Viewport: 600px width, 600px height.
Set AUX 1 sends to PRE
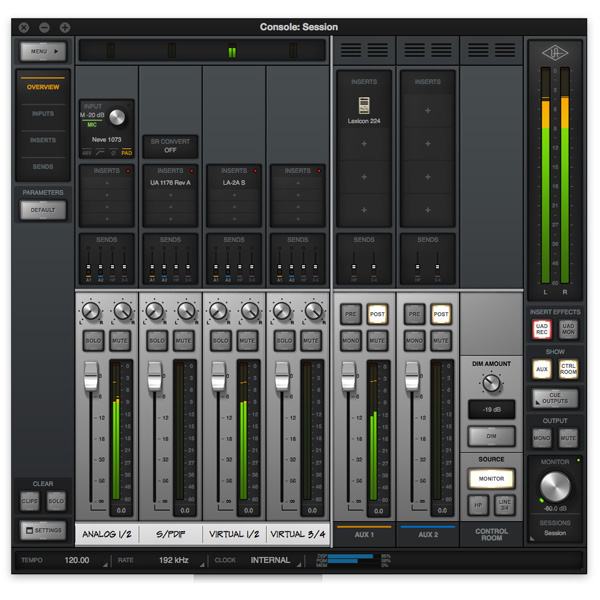point(351,314)
